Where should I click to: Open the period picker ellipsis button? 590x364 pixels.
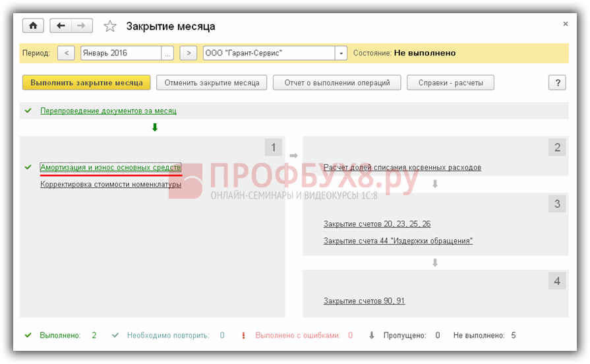pyautogui.click(x=167, y=53)
